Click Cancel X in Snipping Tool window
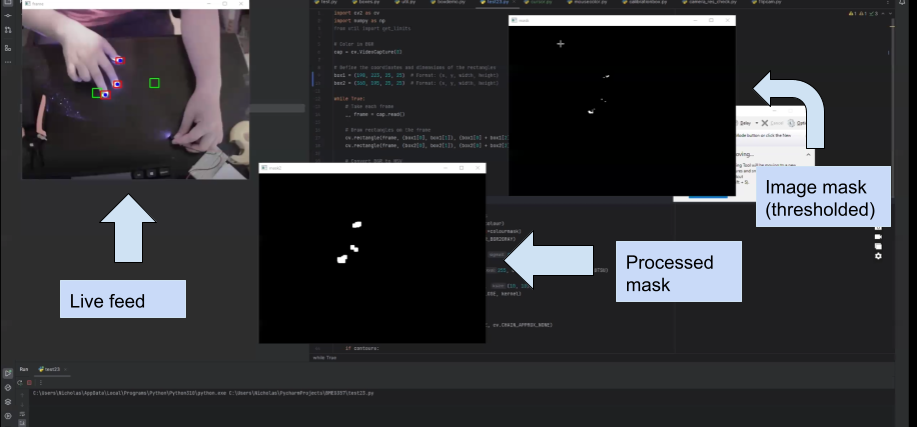The width and height of the screenshot is (917, 427). 772,123
